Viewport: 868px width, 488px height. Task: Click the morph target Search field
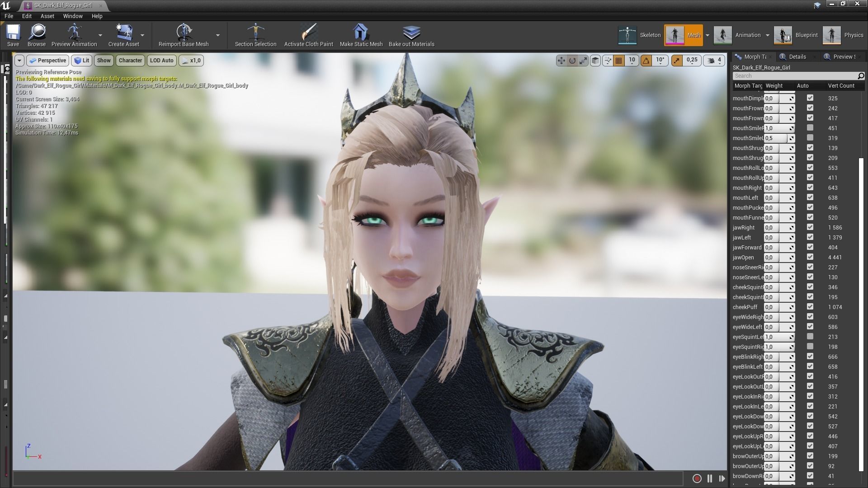click(794, 76)
